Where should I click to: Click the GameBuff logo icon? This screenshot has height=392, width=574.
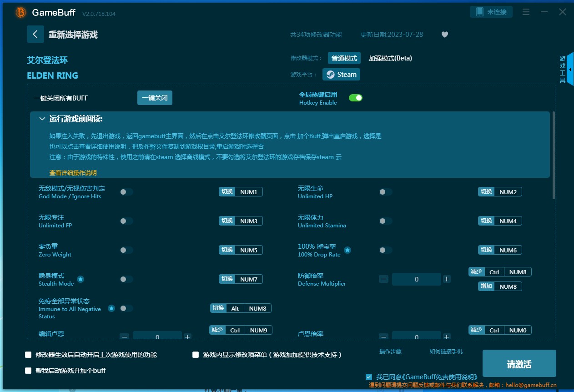pyautogui.click(x=21, y=13)
